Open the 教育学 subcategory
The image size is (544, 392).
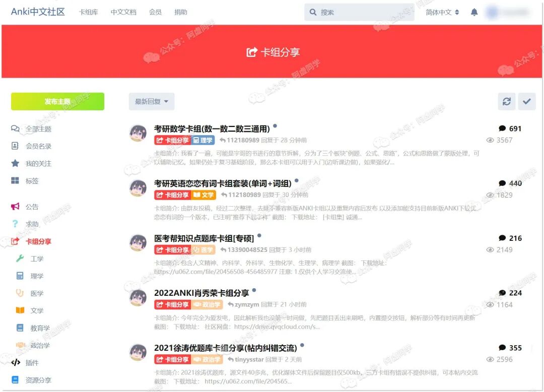pyautogui.click(x=40, y=328)
